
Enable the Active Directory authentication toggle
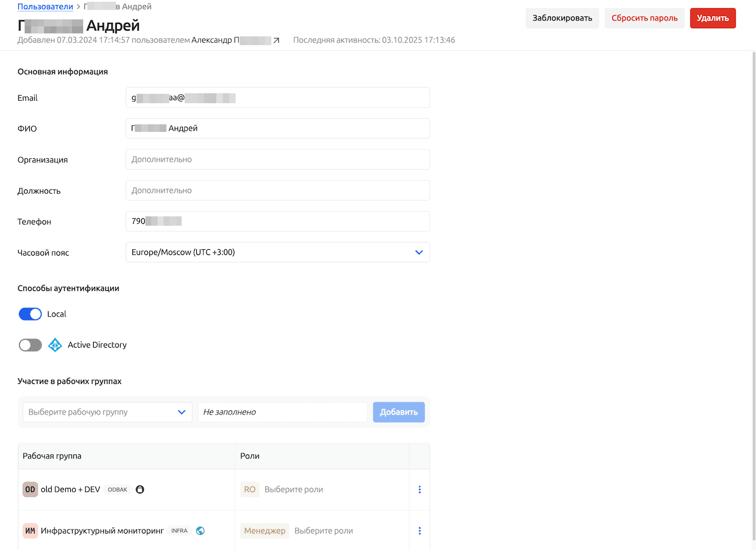click(30, 345)
